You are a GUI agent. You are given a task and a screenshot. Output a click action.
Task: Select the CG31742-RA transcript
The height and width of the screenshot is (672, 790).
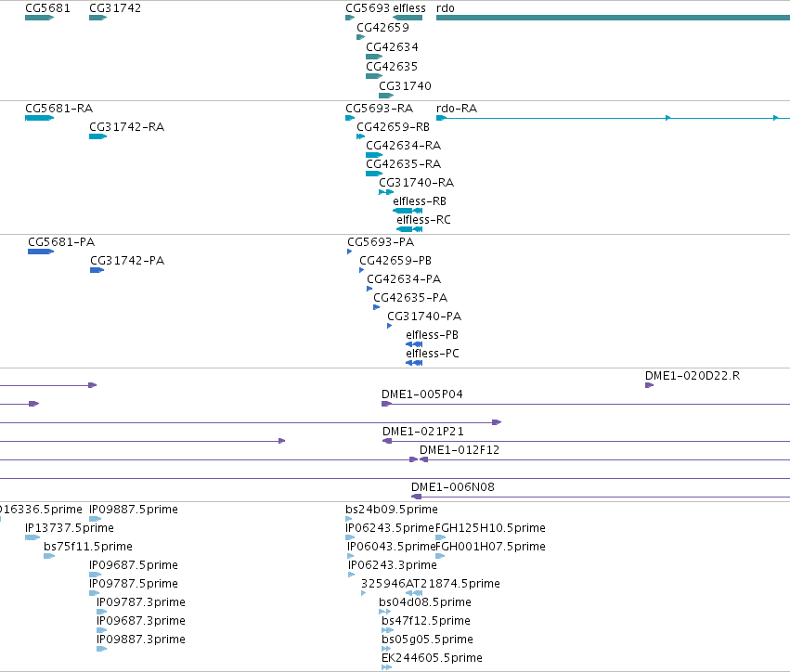tap(97, 136)
